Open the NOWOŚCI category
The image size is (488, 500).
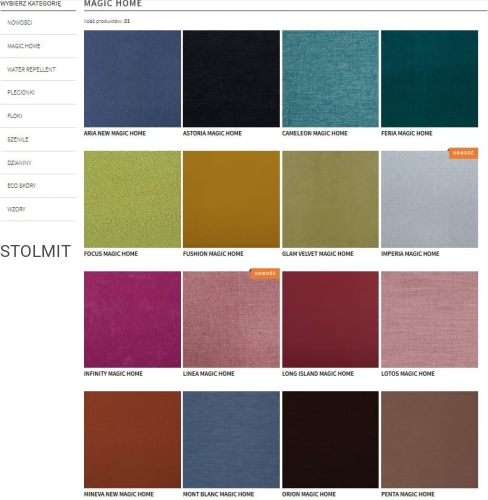point(20,23)
